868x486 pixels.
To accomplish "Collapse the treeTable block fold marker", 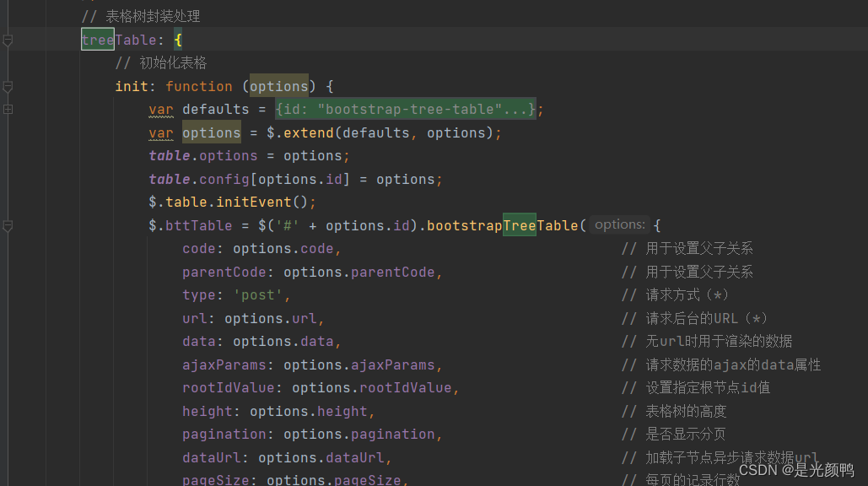I will pyautogui.click(x=8, y=40).
